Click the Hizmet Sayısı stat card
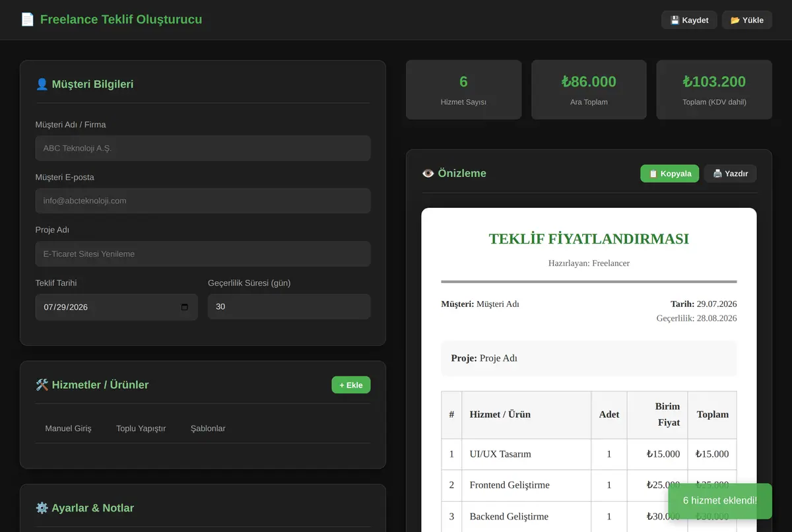This screenshot has height=532, width=792. 463,90
